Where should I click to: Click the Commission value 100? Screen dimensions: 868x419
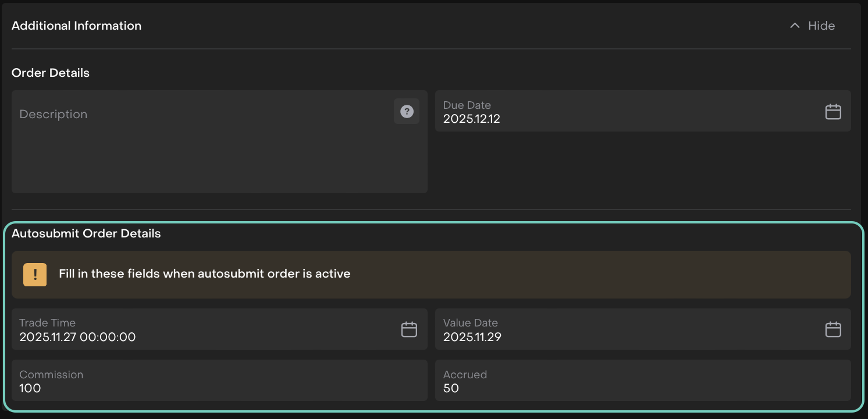tap(30, 388)
